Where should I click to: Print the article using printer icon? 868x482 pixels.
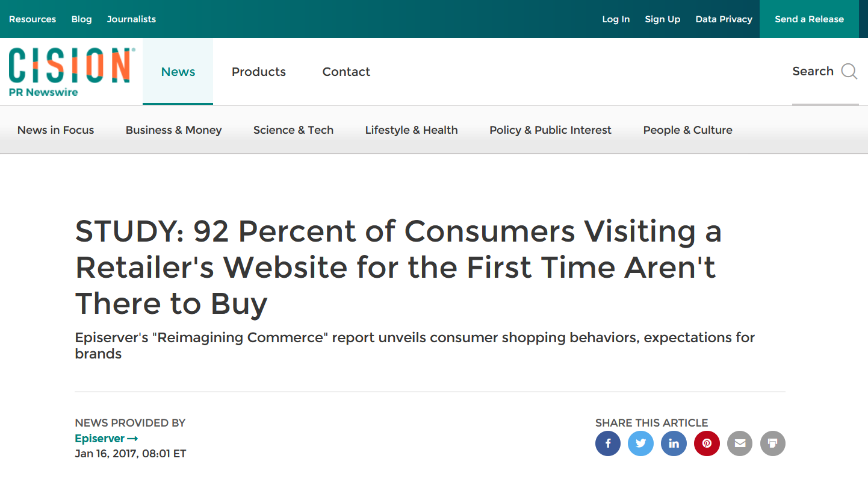773,443
